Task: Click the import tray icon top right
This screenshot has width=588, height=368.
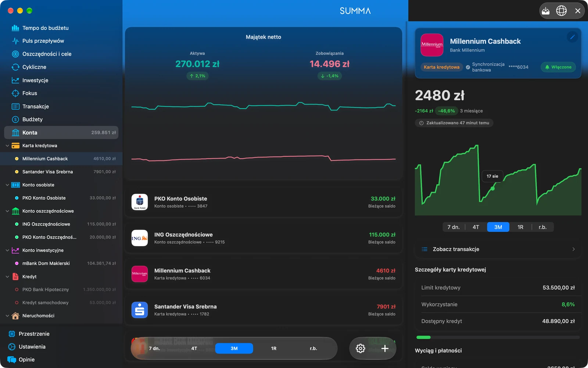Action: tap(546, 11)
